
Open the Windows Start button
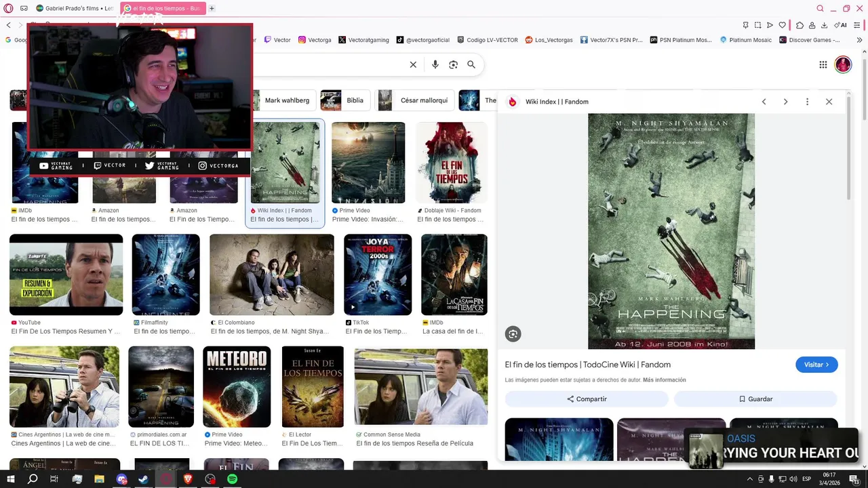10,479
